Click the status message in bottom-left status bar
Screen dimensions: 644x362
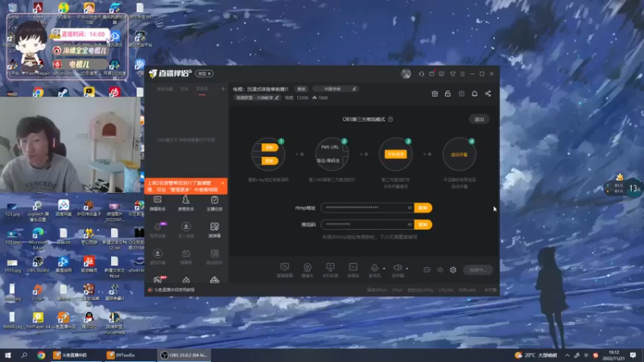174,290
